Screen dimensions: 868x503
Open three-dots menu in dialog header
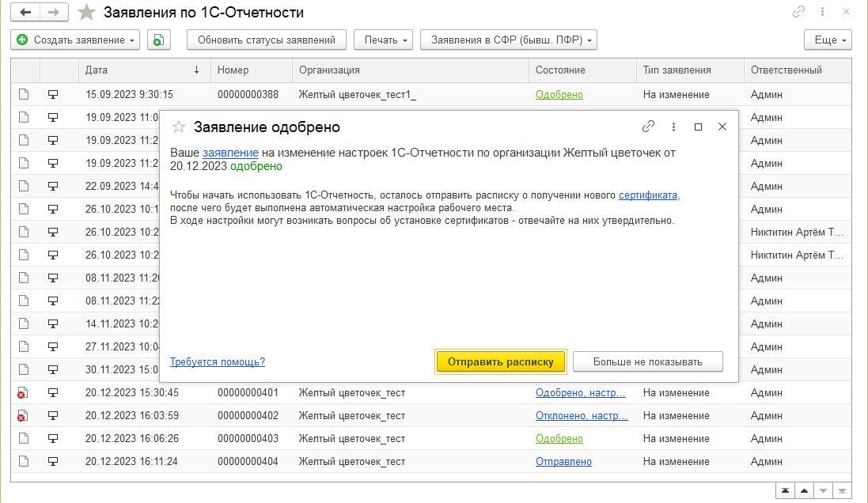click(673, 127)
